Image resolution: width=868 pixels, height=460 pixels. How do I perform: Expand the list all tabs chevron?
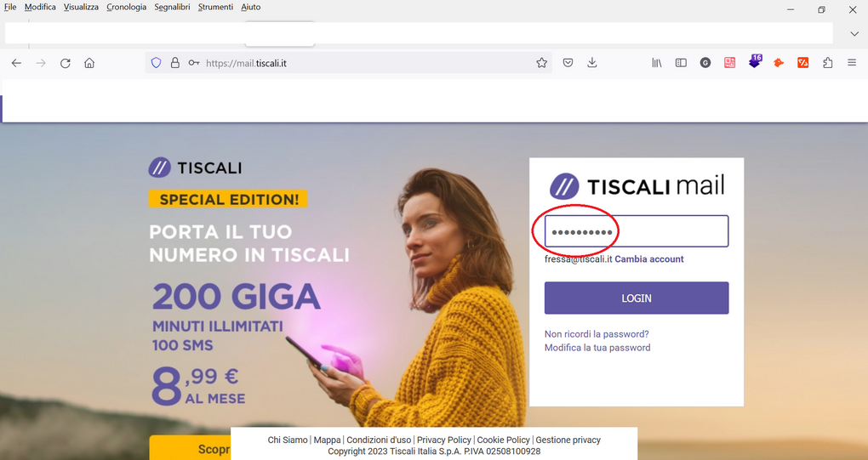pyautogui.click(x=854, y=34)
